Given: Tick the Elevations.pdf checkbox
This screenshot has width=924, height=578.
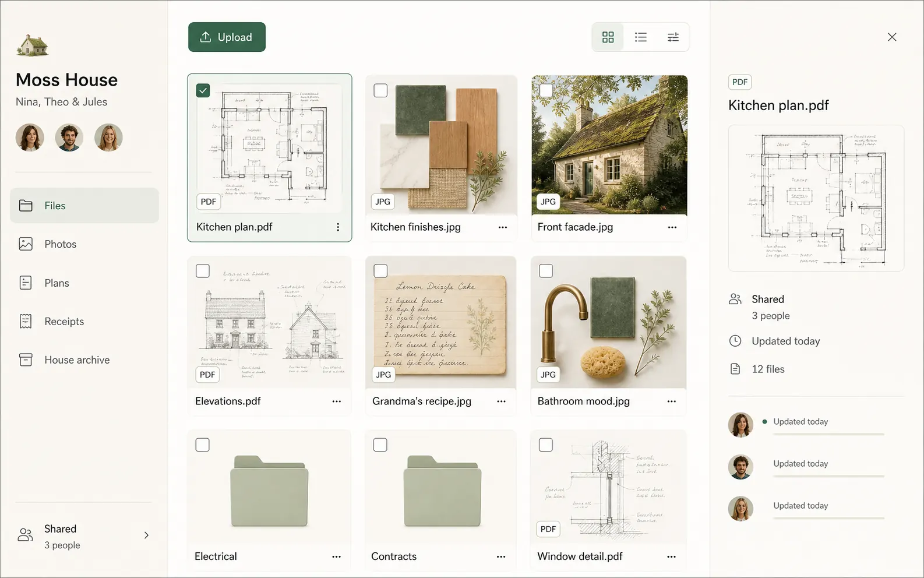Looking at the screenshot, I should (x=203, y=271).
